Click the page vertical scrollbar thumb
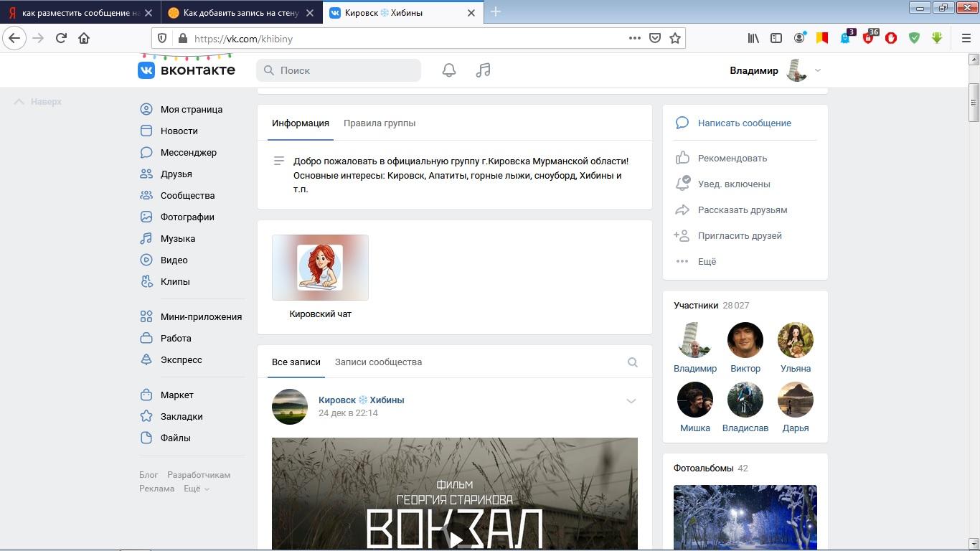This screenshot has height=551, width=980. [974, 103]
